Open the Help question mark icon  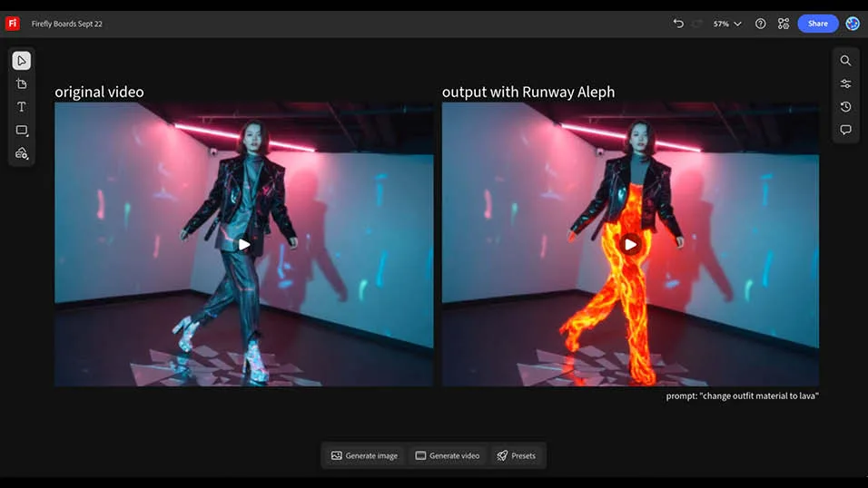click(761, 24)
